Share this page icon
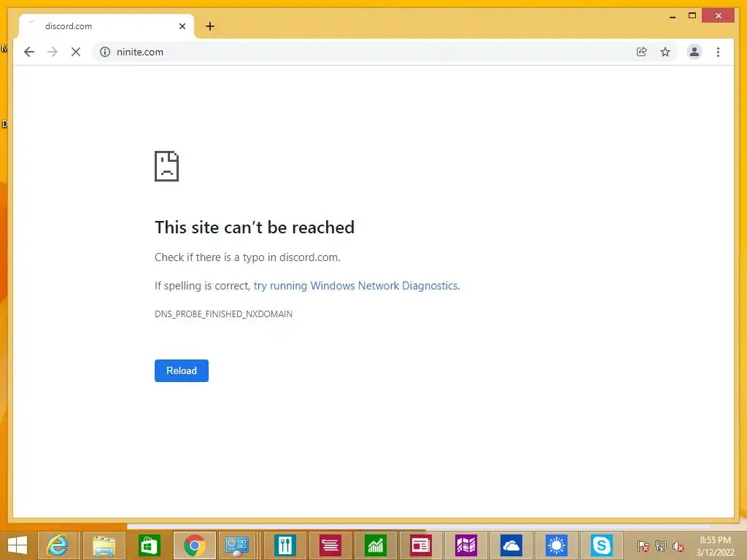 [x=642, y=52]
